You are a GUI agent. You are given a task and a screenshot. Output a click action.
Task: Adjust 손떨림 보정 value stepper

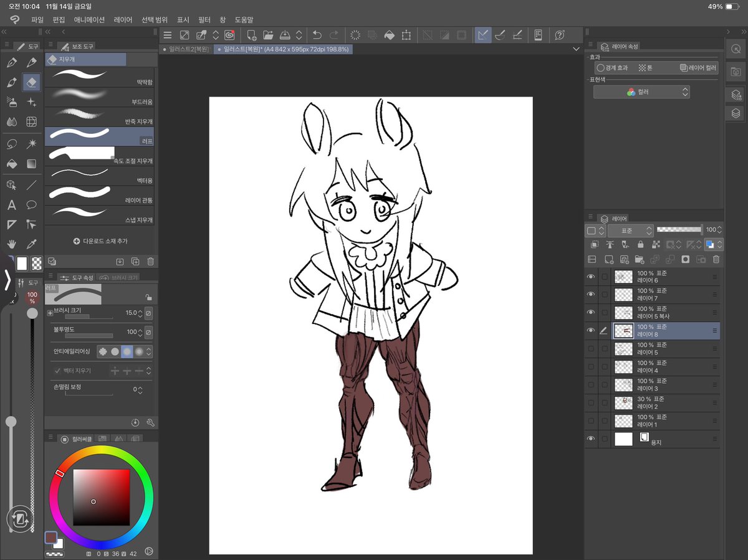tap(140, 390)
